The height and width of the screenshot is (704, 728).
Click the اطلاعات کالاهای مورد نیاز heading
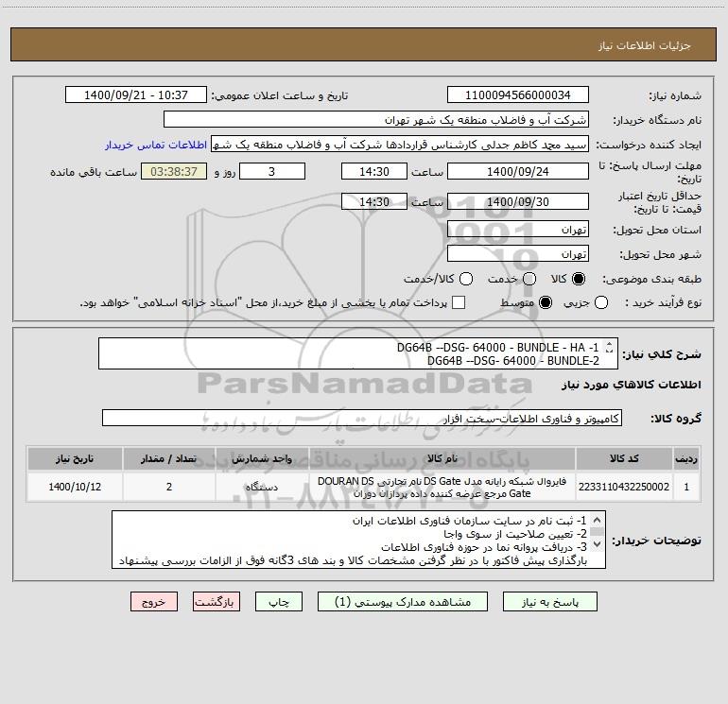tap(631, 385)
